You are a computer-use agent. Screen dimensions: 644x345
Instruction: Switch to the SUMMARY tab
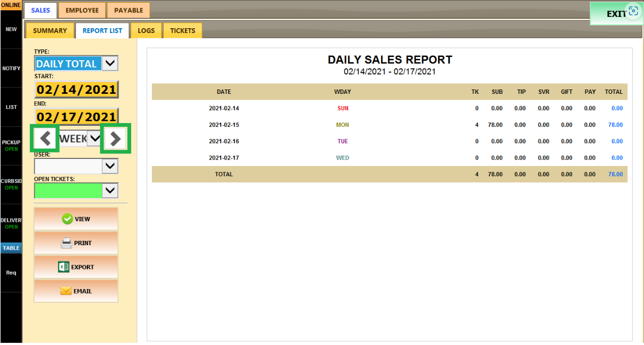click(x=50, y=30)
